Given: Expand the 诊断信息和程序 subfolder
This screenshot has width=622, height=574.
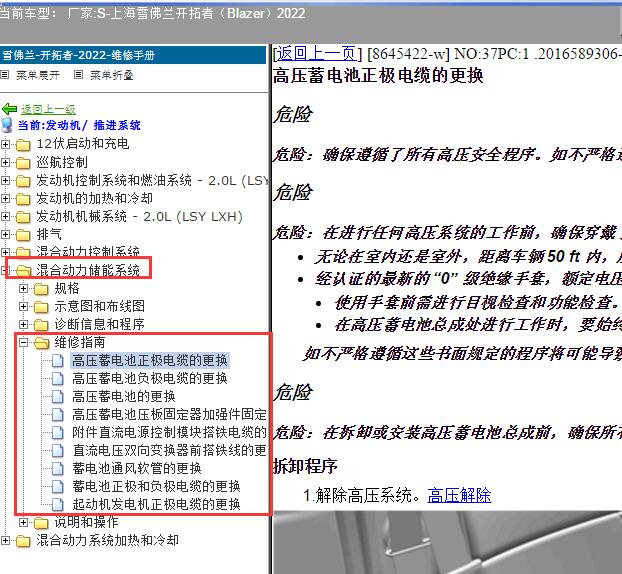Looking at the screenshot, I should point(23,324).
